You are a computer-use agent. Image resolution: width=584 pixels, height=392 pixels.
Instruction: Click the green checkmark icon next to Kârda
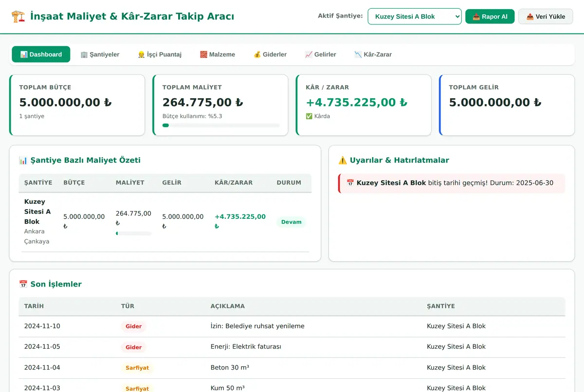309,116
